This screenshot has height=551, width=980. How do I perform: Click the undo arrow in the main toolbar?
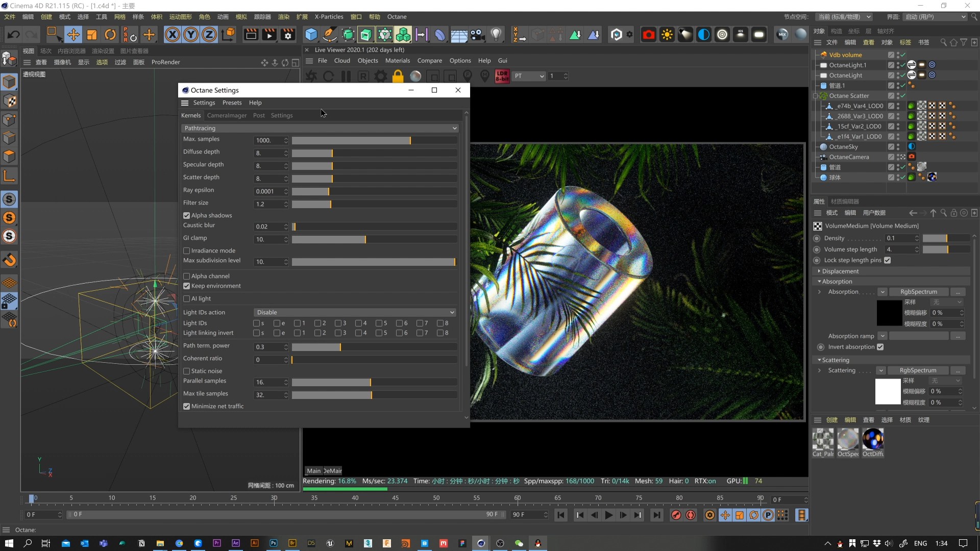coord(14,35)
